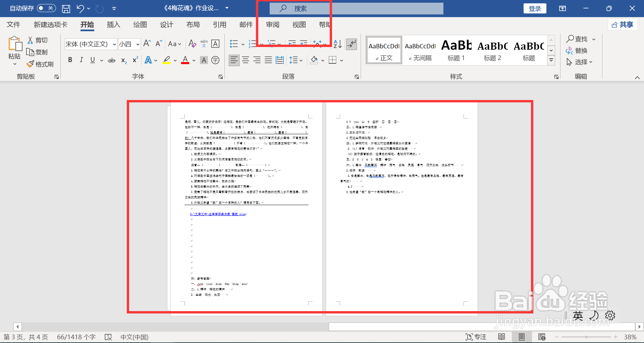Open the File tab
This screenshot has height=343, width=644.
(x=13, y=24)
